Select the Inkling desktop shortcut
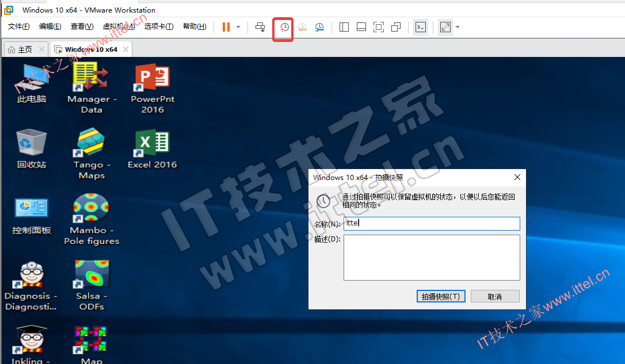The height and width of the screenshot is (364, 625). tap(31, 345)
